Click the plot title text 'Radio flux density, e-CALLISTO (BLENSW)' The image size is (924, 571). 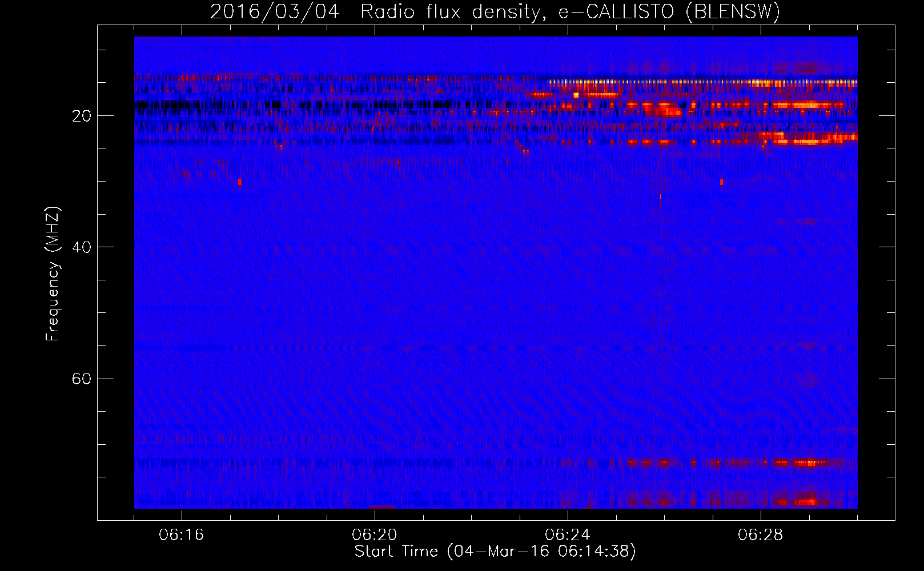tap(570, 12)
